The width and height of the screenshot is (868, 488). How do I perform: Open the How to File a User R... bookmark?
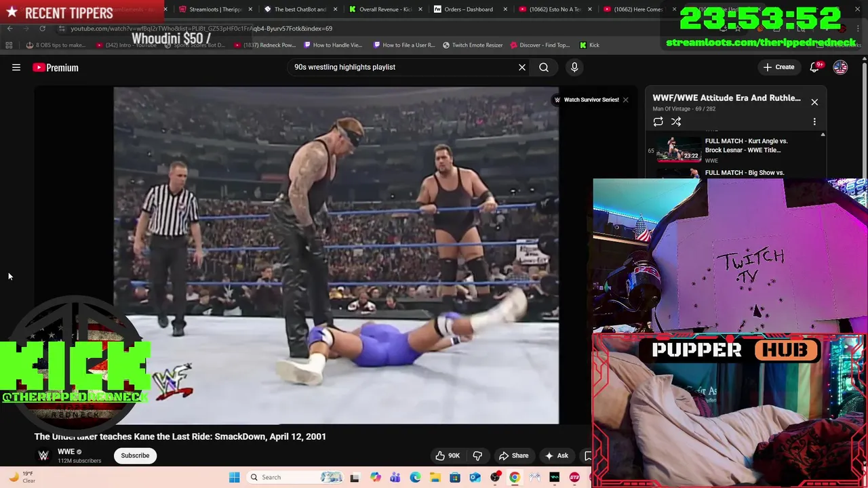[404, 45]
